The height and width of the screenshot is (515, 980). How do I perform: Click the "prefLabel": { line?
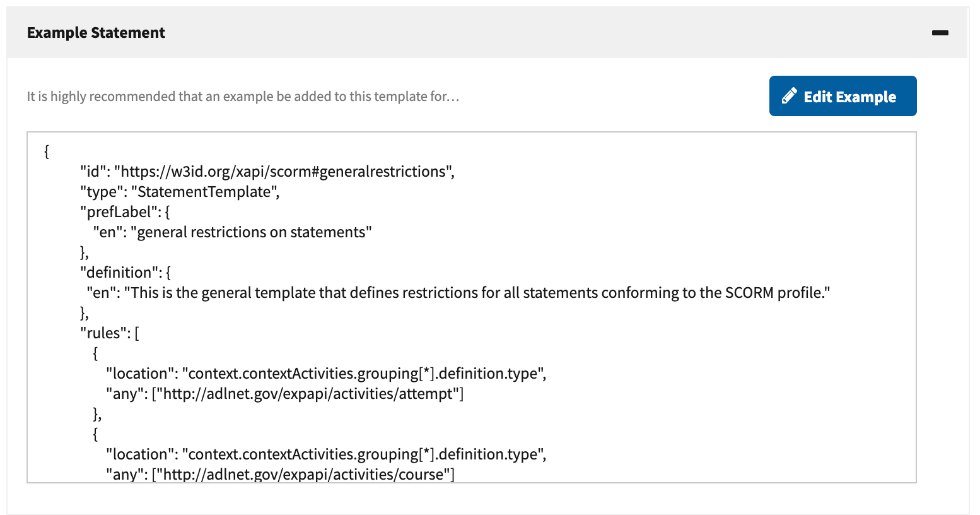click(x=125, y=212)
